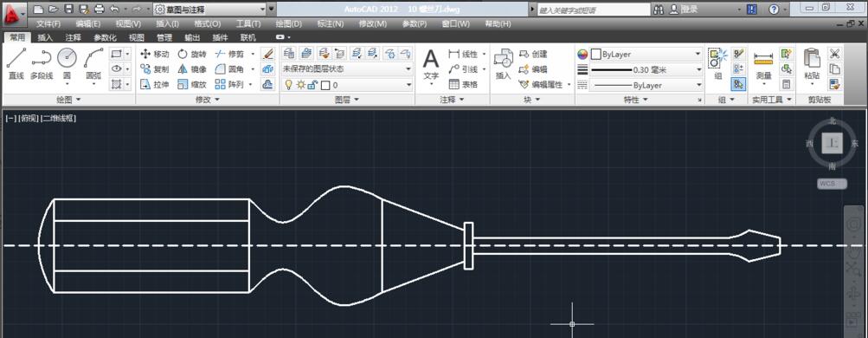Click the Group (组) icon
Image resolution: width=868 pixels, height=338 pixels.
click(718, 64)
